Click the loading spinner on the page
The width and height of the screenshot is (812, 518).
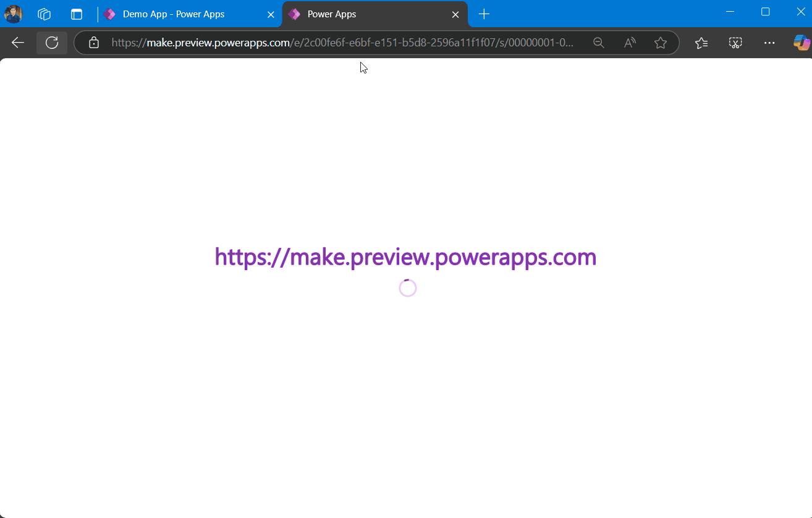pyautogui.click(x=408, y=288)
